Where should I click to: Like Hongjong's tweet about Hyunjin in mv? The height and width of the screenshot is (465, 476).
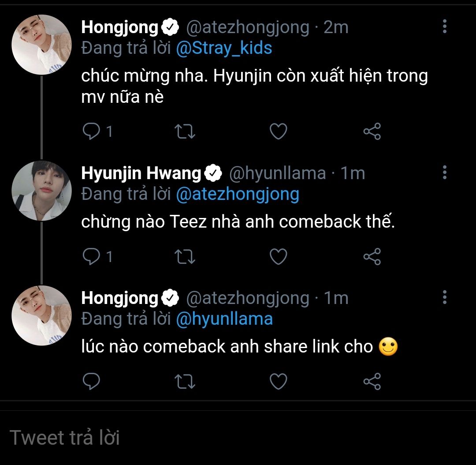click(278, 131)
